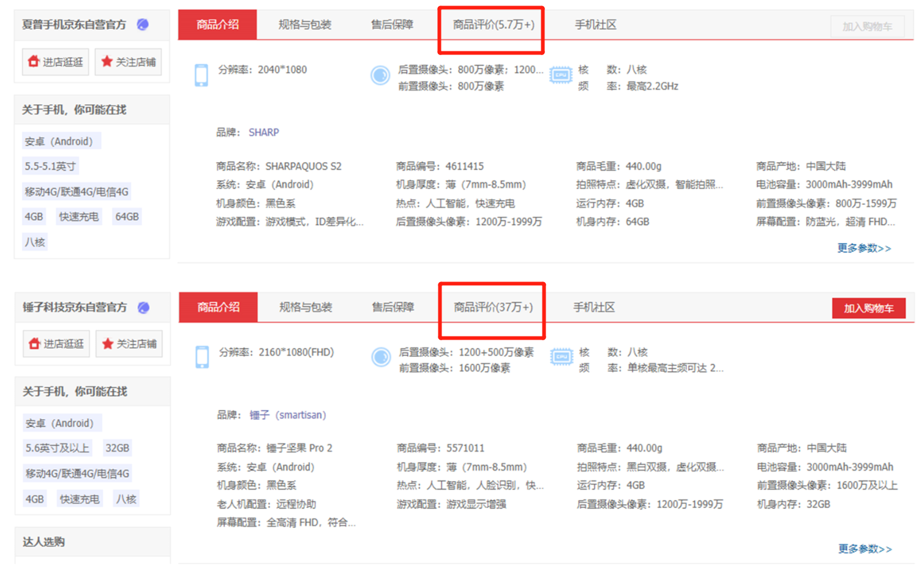Open 售后保障 tab in the 锤子 section

(x=393, y=307)
